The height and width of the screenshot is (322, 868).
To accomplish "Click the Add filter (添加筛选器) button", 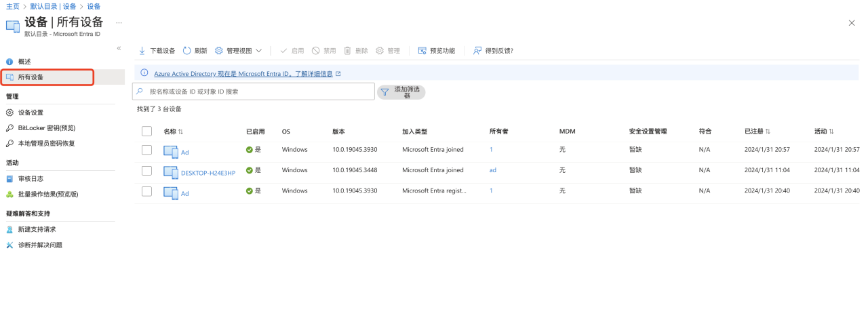I will (x=401, y=92).
